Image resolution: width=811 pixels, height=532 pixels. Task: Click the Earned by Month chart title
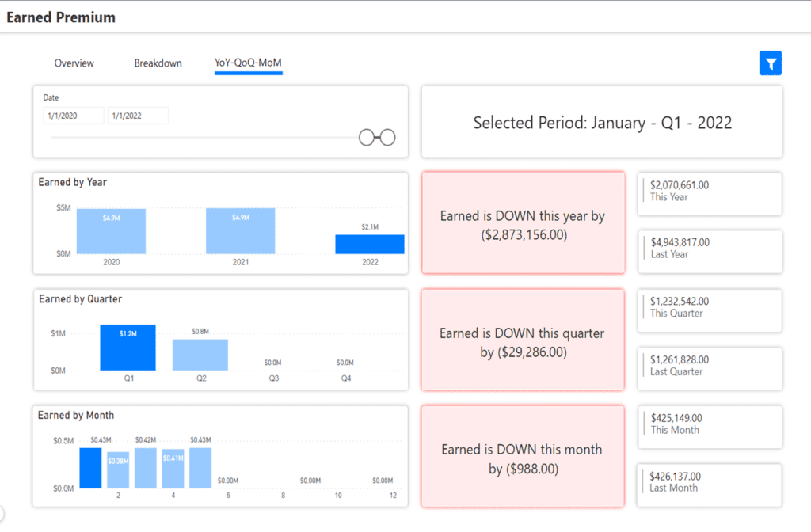tap(76, 416)
